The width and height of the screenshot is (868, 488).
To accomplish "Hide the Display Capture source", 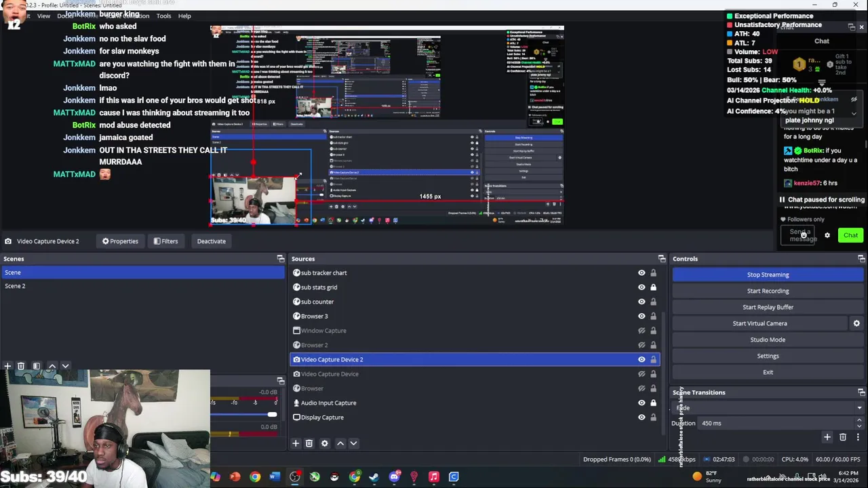I will coord(642,418).
